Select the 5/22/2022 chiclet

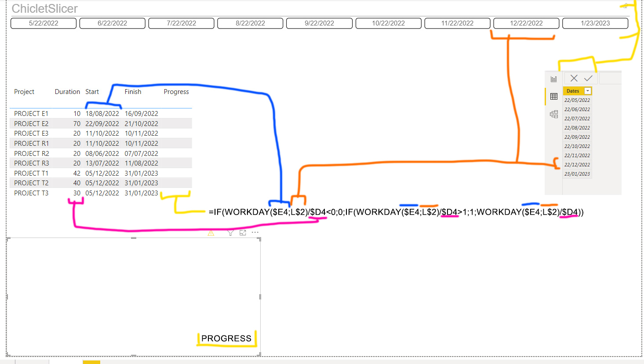(44, 23)
